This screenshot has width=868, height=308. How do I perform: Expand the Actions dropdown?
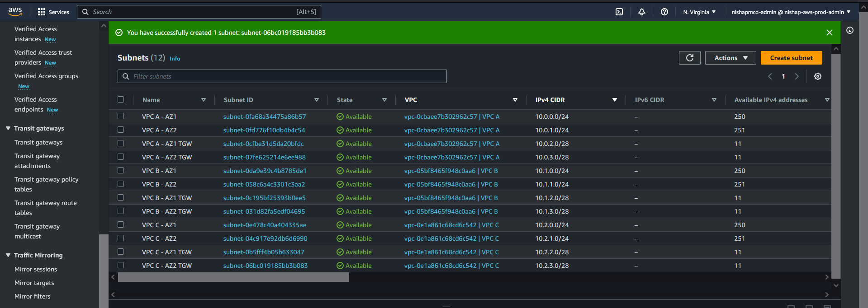tap(730, 58)
